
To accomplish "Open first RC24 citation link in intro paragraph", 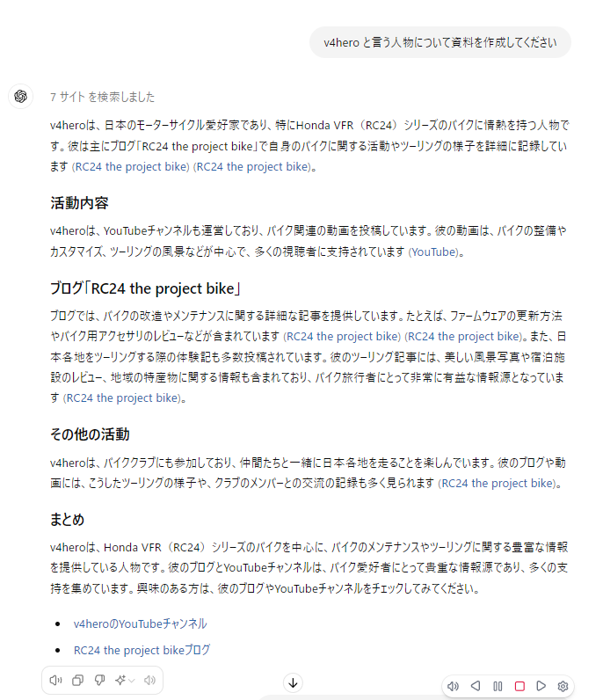I will [131, 167].
